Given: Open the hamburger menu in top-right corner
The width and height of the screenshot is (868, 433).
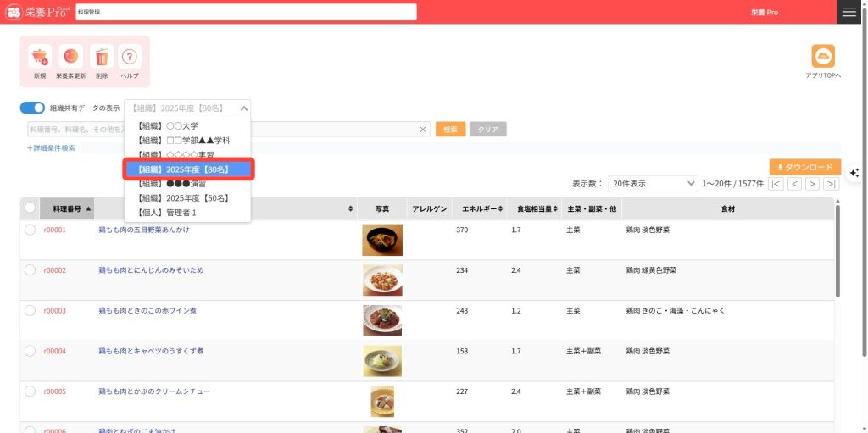Looking at the screenshot, I should point(849,12).
